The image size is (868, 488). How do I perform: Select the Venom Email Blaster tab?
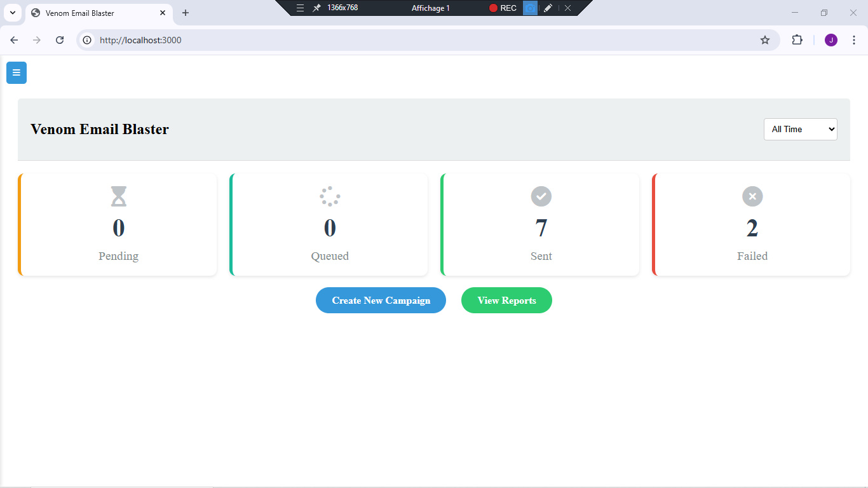pyautogui.click(x=98, y=13)
